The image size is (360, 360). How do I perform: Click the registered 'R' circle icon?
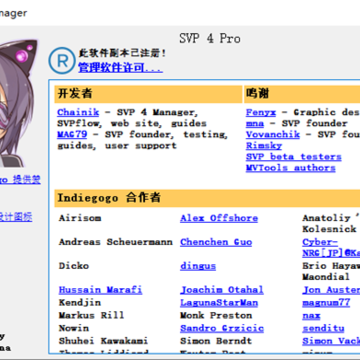[x=62, y=61]
